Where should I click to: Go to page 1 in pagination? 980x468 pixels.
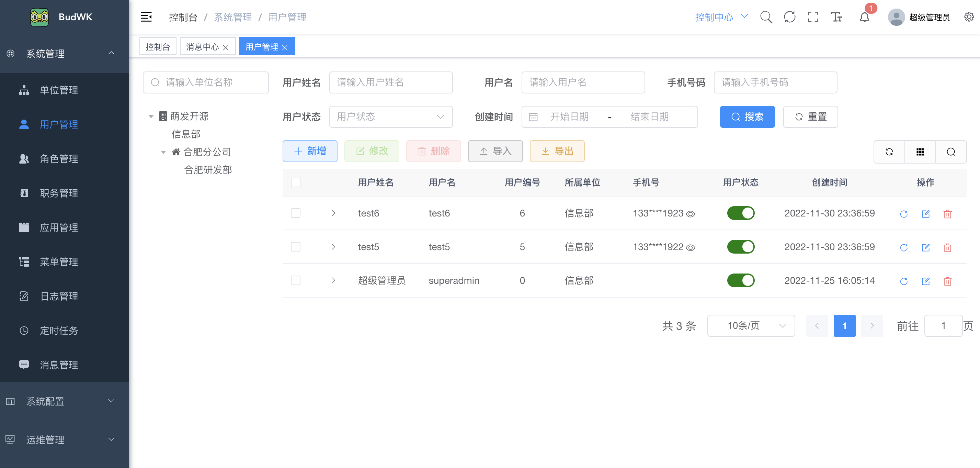click(844, 326)
